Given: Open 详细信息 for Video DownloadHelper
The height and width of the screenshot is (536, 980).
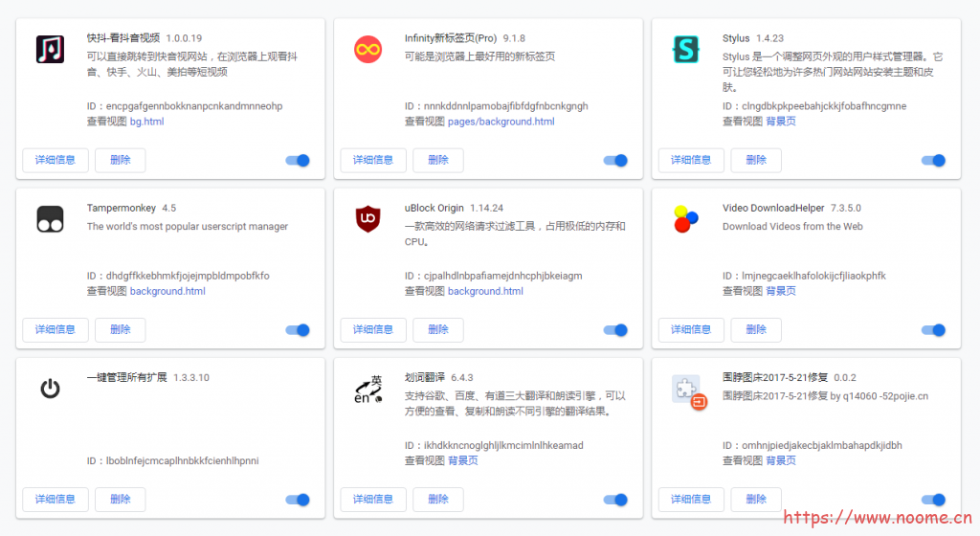Looking at the screenshot, I should (691, 329).
